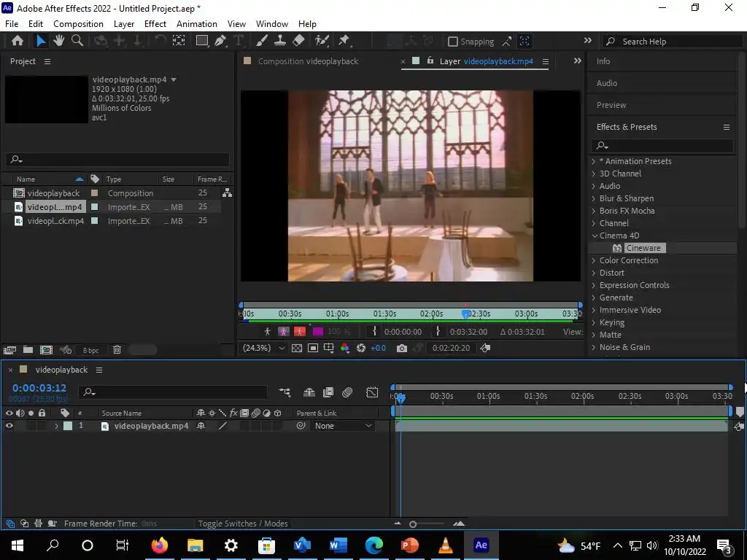Select the Roto Brush tool

(322, 41)
